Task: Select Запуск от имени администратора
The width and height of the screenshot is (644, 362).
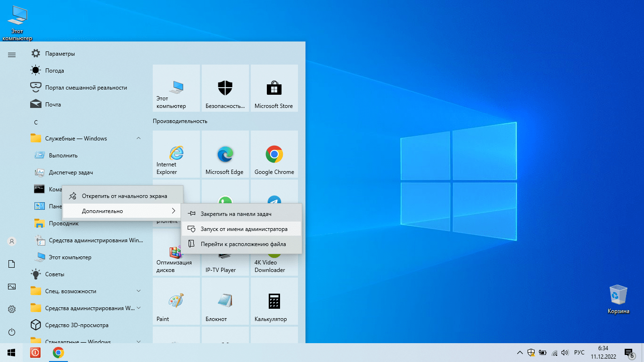Action: 244,229
